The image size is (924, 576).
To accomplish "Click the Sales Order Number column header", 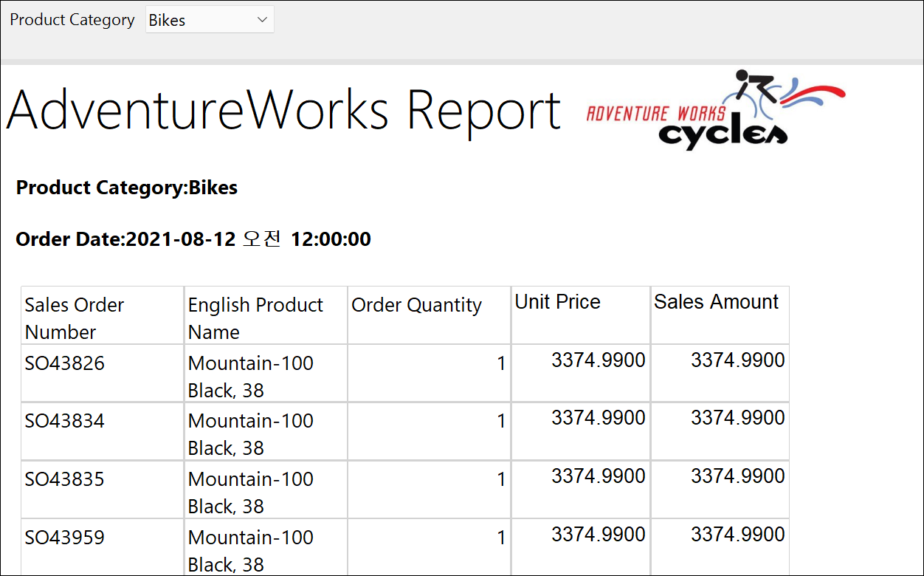I will click(x=103, y=315).
